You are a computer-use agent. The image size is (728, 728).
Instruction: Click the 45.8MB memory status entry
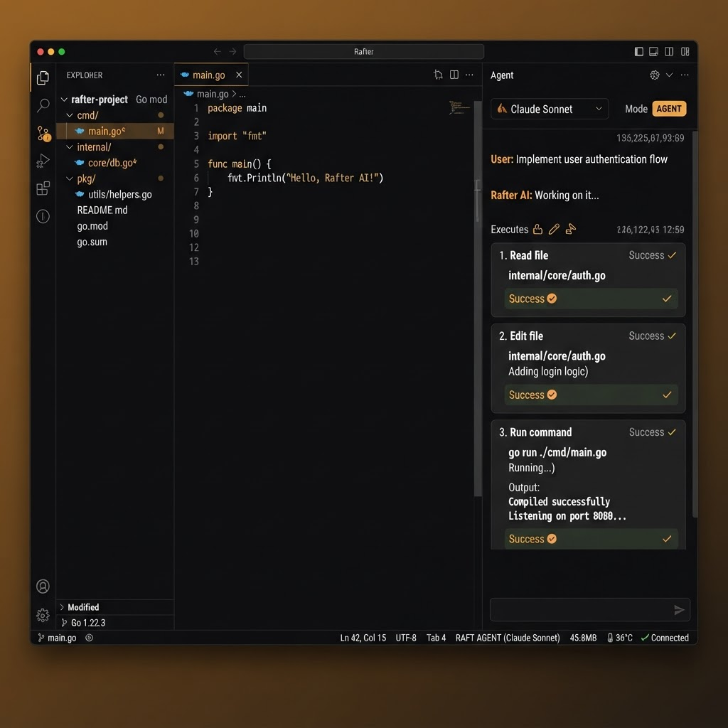point(583,638)
